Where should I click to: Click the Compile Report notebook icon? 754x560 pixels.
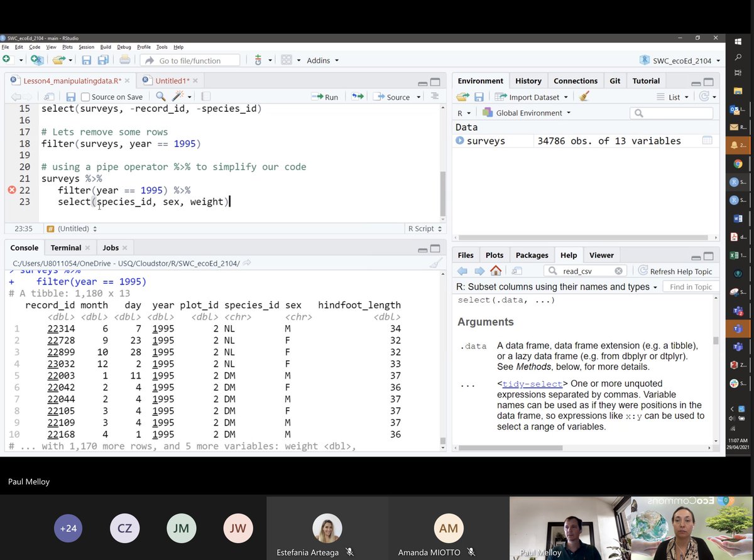point(205,97)
